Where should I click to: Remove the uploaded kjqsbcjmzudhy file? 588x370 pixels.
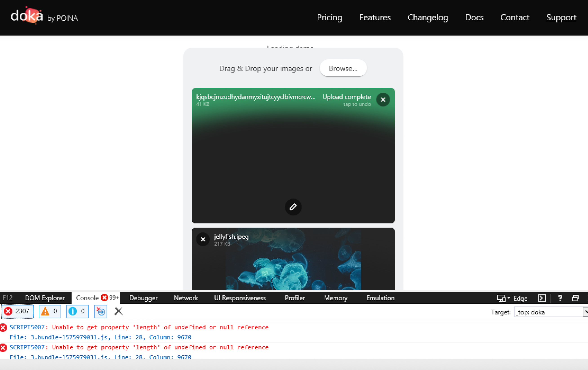click(x=383, y=100)
